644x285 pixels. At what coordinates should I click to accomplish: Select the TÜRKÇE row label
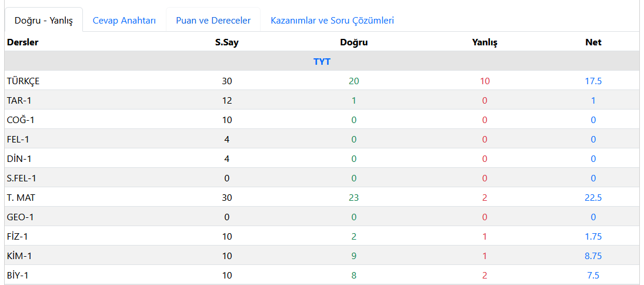click(x=24, y=81)
